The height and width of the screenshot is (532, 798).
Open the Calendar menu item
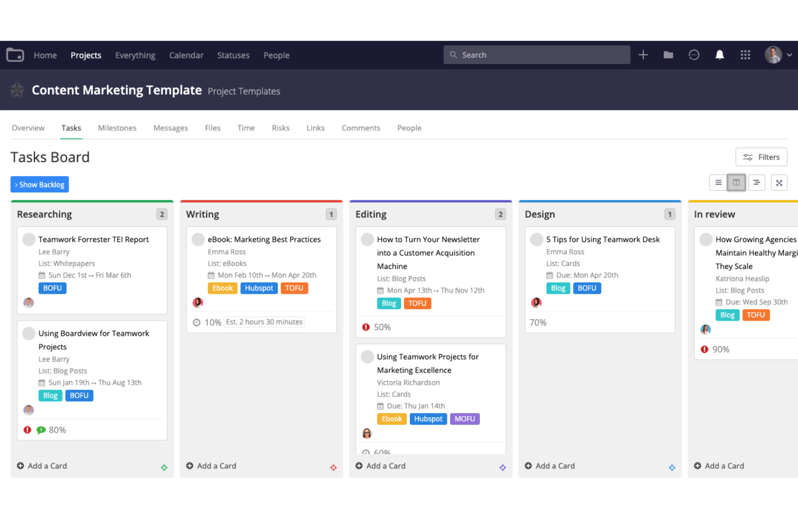[186, 55]
